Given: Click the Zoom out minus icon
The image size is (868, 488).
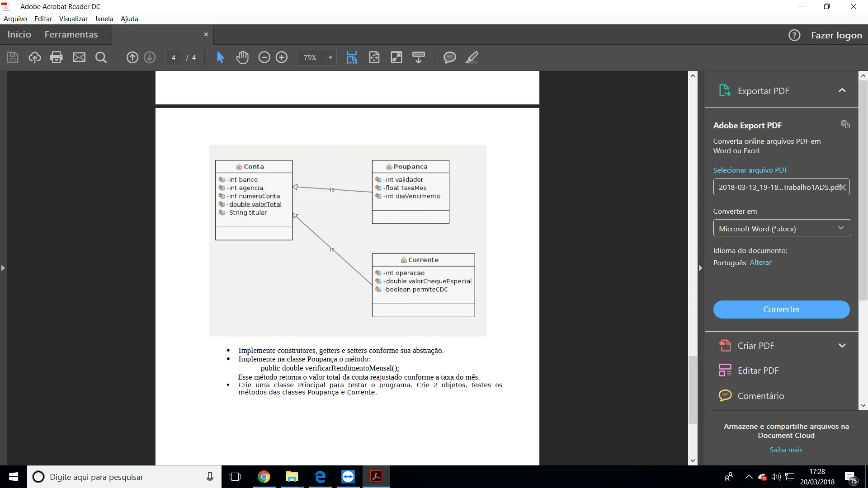Looking at the screenshot, I should (264, 57).
